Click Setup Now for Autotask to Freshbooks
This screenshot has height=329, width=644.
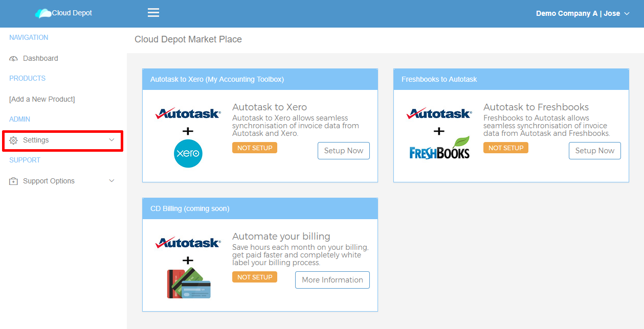pos(595,151)
